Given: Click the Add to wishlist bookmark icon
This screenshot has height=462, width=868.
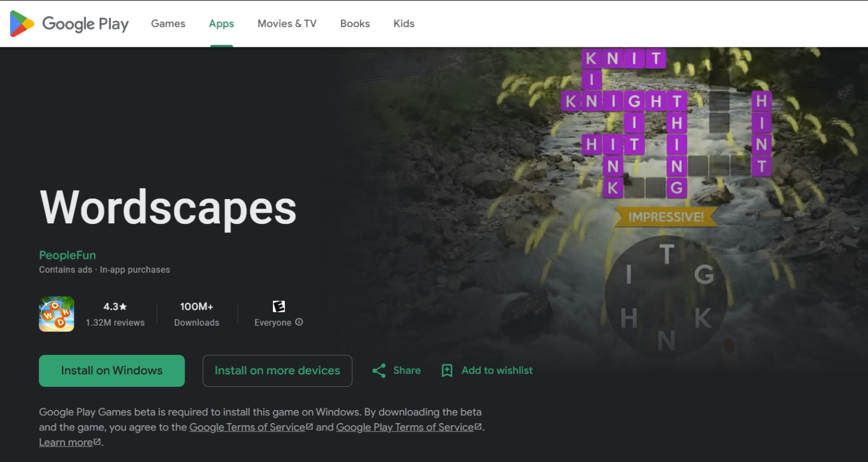Looking at the screenshot, I should 447,370.
